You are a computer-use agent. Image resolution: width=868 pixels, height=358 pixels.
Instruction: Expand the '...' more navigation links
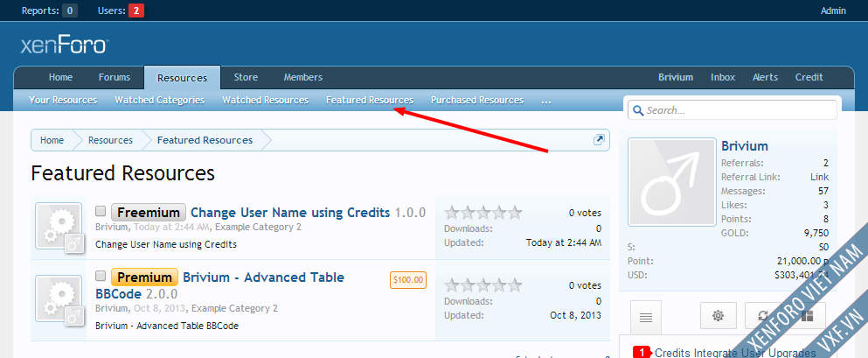coord(546,101)
